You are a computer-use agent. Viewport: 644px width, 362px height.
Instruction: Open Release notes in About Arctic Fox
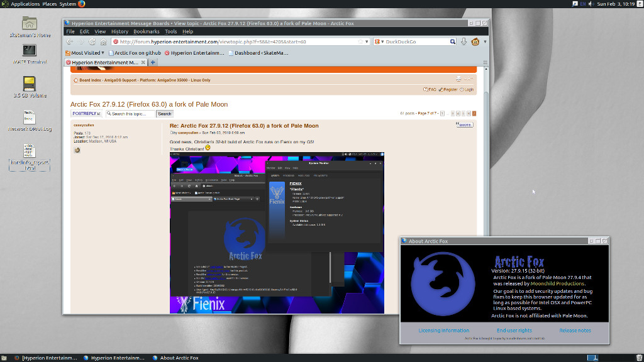(x=575, y=331)
